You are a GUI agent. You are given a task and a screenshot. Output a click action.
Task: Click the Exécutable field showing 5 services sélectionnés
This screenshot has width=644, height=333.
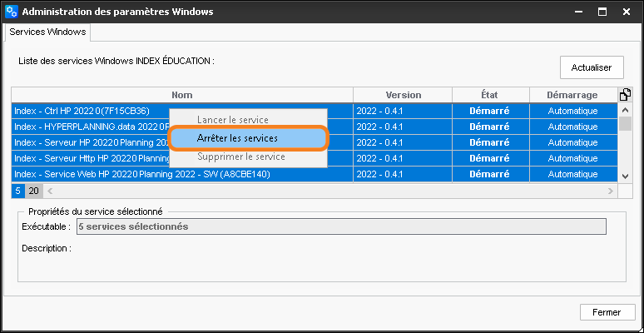pos(341,226)
